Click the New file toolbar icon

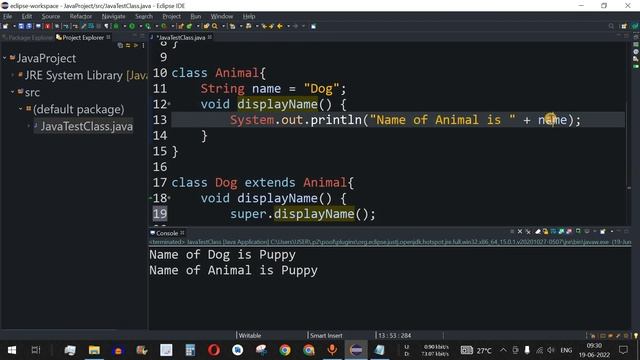[6, 26]
